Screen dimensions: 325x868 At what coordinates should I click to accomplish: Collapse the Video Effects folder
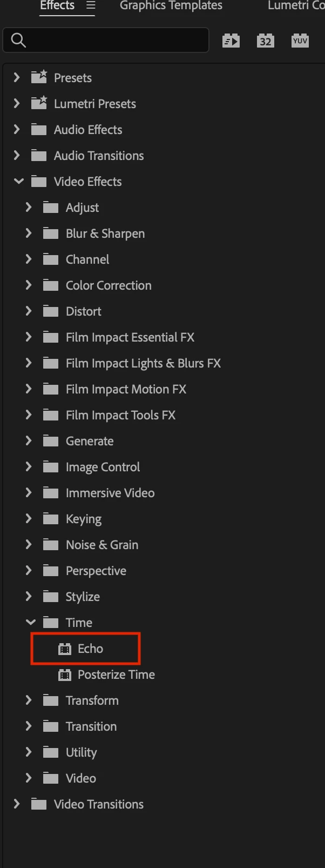[x=18, y=182]
